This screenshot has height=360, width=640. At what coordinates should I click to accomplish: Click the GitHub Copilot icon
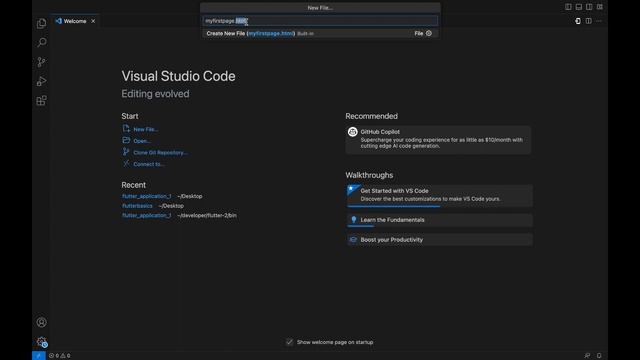click(x=353, y=132)
